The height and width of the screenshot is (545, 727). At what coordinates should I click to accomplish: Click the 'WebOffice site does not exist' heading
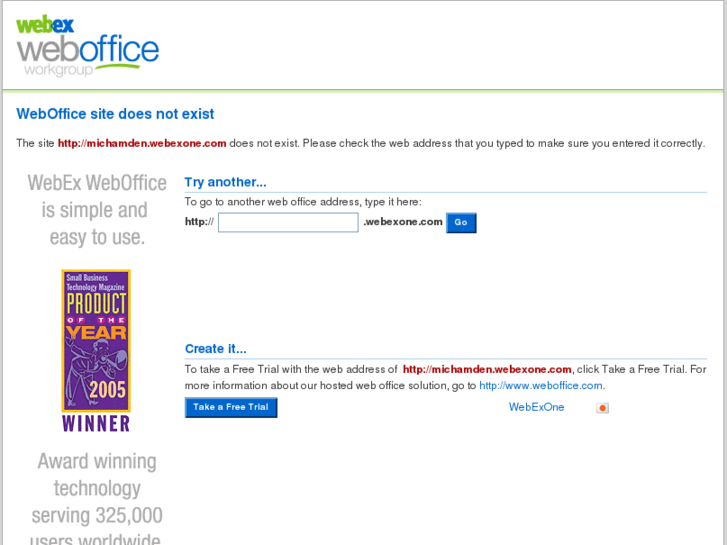coord(115,114)
